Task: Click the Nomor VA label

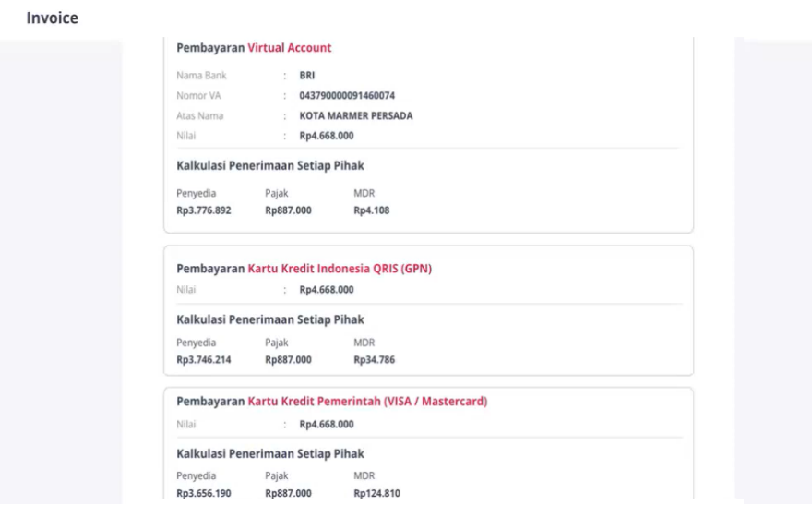Action: (x=198, y=96)
